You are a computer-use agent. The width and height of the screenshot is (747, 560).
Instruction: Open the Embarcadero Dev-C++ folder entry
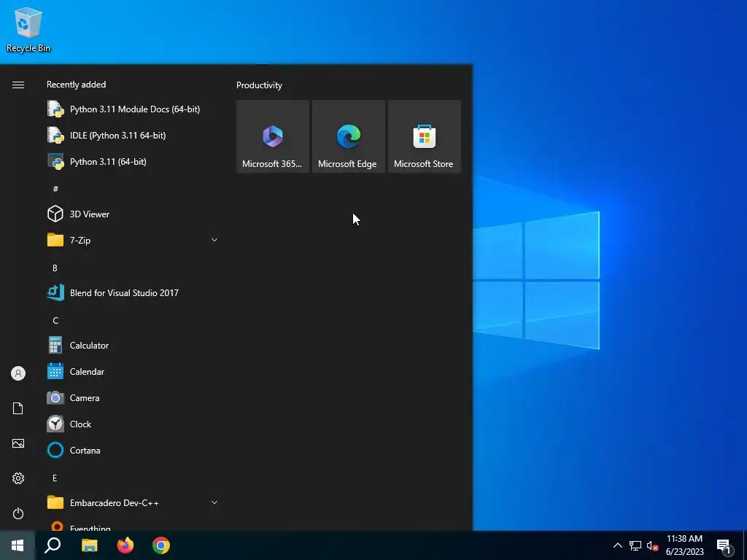click(x=133, y=503)
